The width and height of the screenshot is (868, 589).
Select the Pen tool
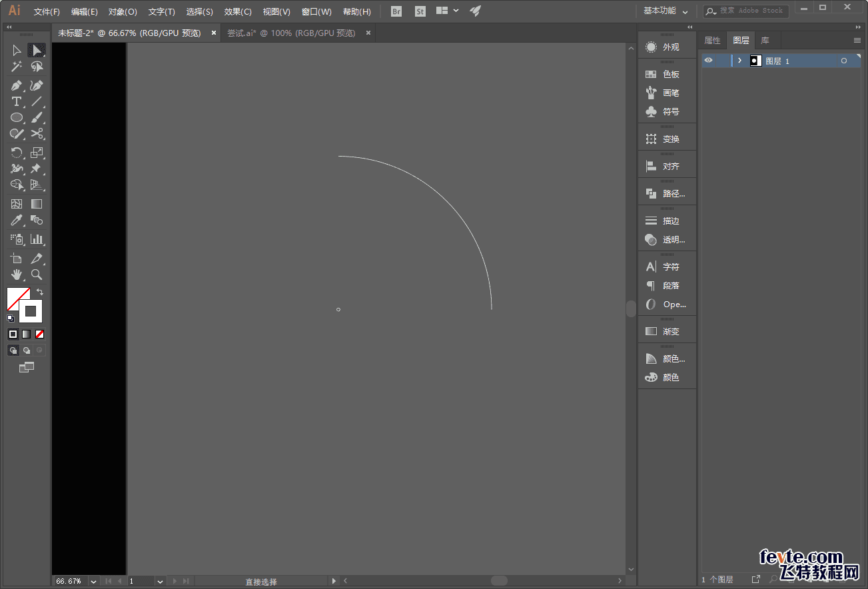click(x=17, y=85)
